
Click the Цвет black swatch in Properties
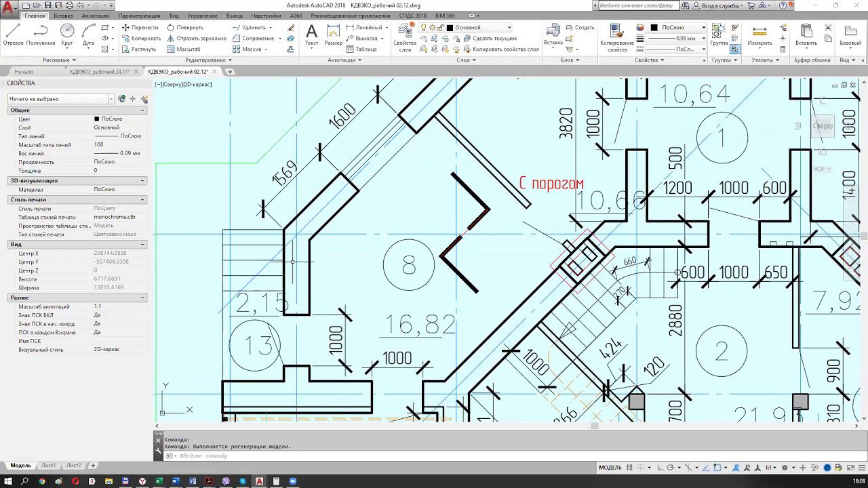tap(97, 119)
